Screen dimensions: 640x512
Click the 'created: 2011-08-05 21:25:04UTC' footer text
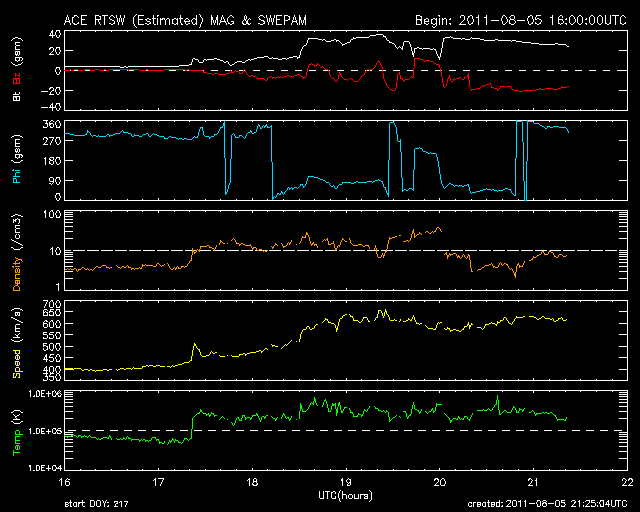[547, 504]
